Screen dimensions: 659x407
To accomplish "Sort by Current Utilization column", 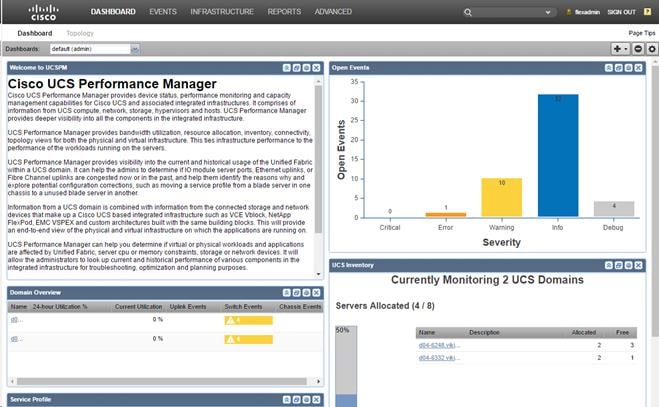I will point(138,307).
